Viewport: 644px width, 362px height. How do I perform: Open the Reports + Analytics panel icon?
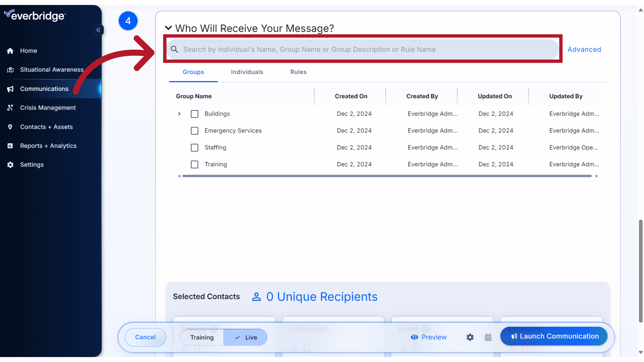10,145
